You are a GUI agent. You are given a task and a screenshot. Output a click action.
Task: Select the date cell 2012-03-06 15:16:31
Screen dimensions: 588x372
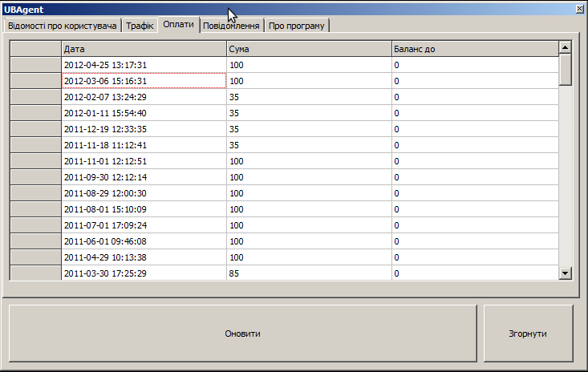[144, 81]
